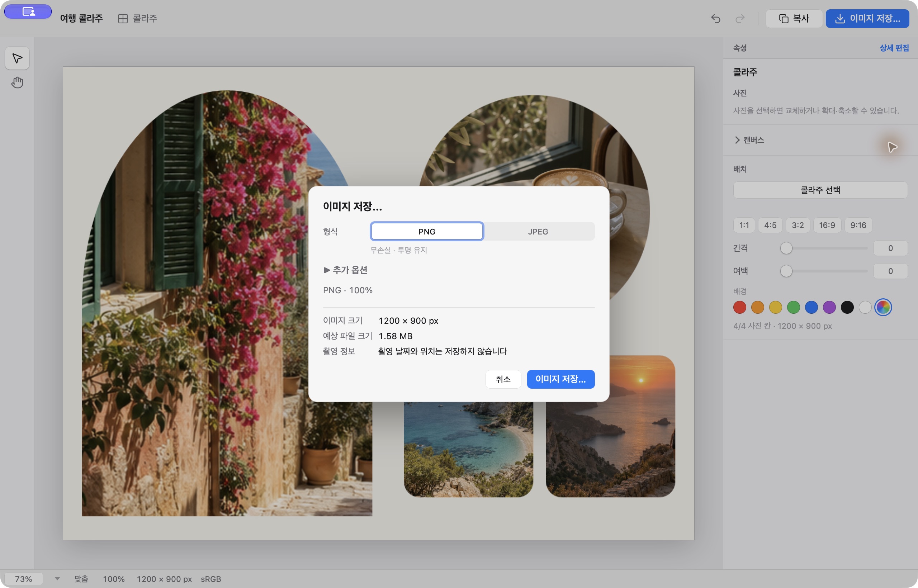Select the 3:2 aspect ratio
The width and height of the screenshot is (918, 588).
(798, 225)
